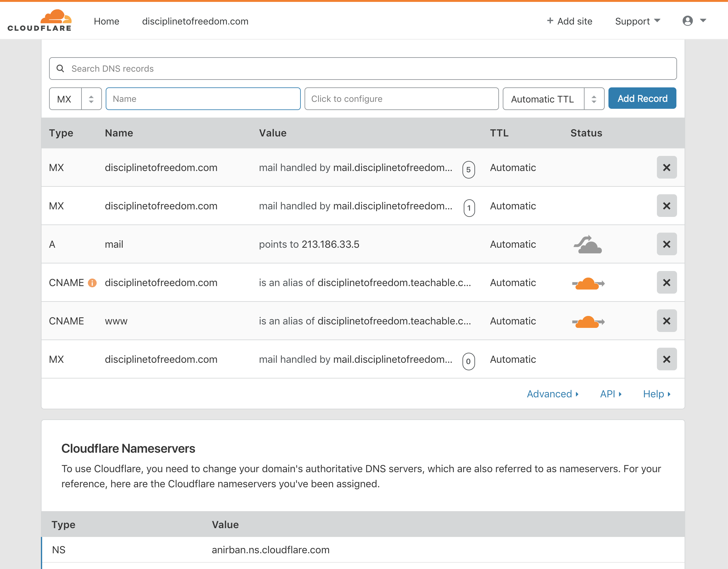Click the orange info icon beside CNAME

tap(92, 283)
